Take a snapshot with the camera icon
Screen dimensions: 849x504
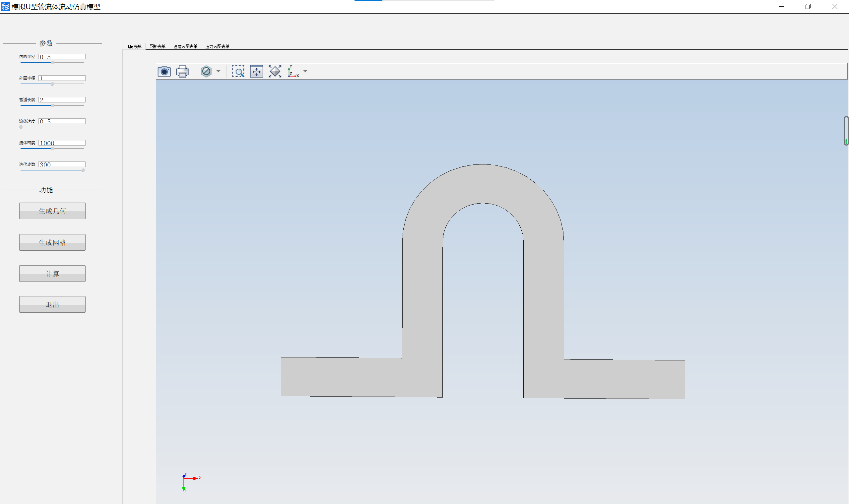pos(164,71)
